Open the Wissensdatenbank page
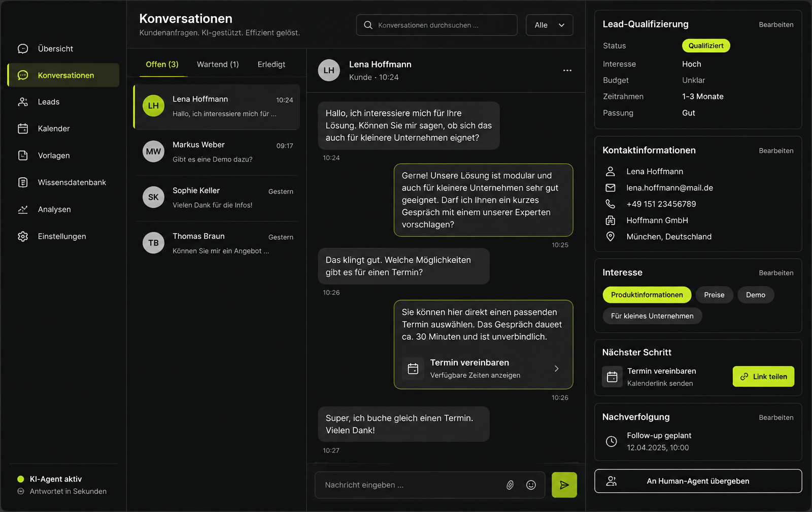The image size is (812, 512). point(63,182)
